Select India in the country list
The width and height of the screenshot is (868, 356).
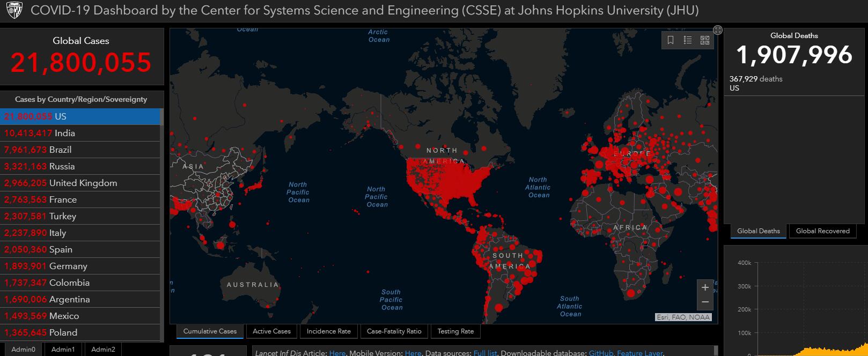click(64, 133)
